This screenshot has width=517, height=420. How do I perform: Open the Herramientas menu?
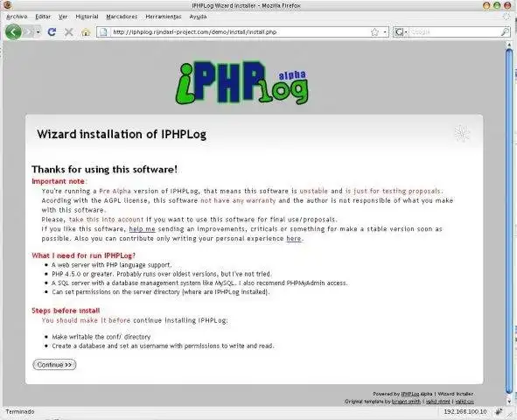click(x=164, y=17)
